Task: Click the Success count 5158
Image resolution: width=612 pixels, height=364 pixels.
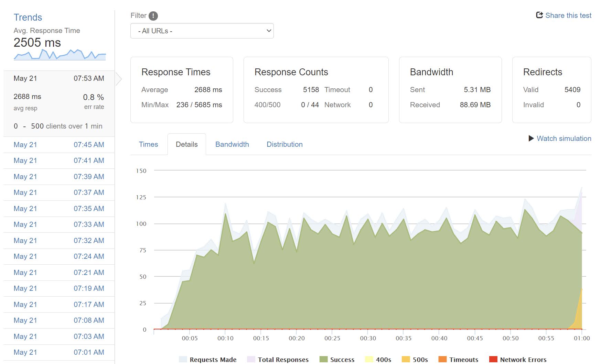Action: point(311,90)
